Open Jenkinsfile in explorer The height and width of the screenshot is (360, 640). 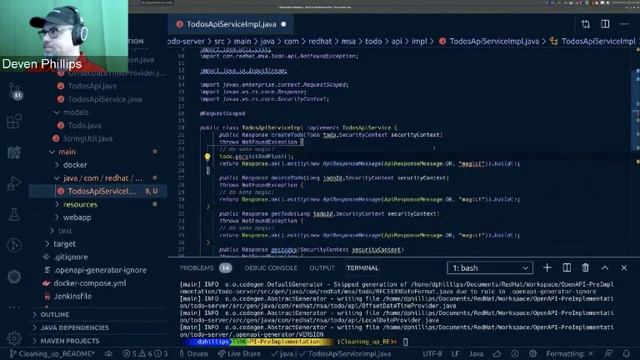click(72, 296)
